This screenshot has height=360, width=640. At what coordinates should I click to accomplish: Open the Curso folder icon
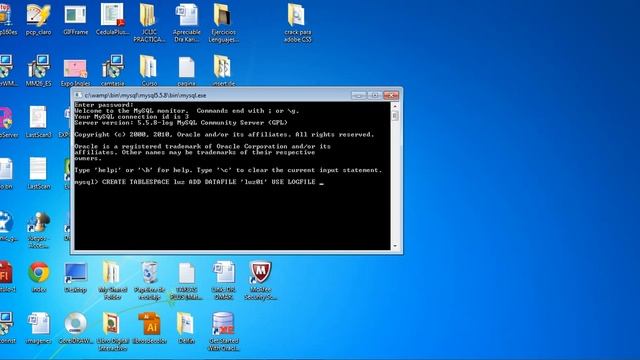149,70
